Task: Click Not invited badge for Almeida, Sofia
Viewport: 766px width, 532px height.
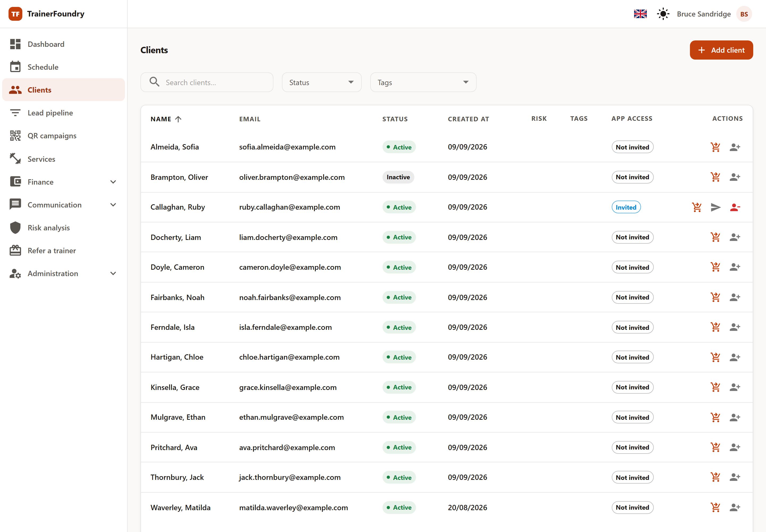Action: 632,147
